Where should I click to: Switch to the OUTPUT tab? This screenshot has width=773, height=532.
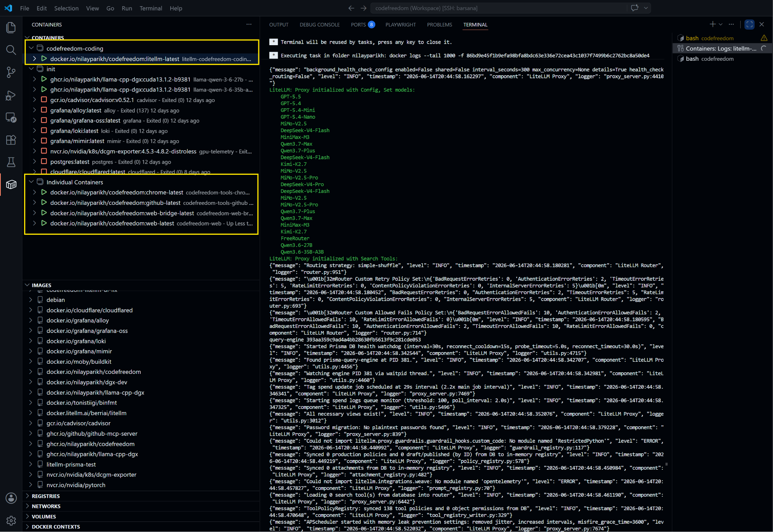[x=279, y=25]
